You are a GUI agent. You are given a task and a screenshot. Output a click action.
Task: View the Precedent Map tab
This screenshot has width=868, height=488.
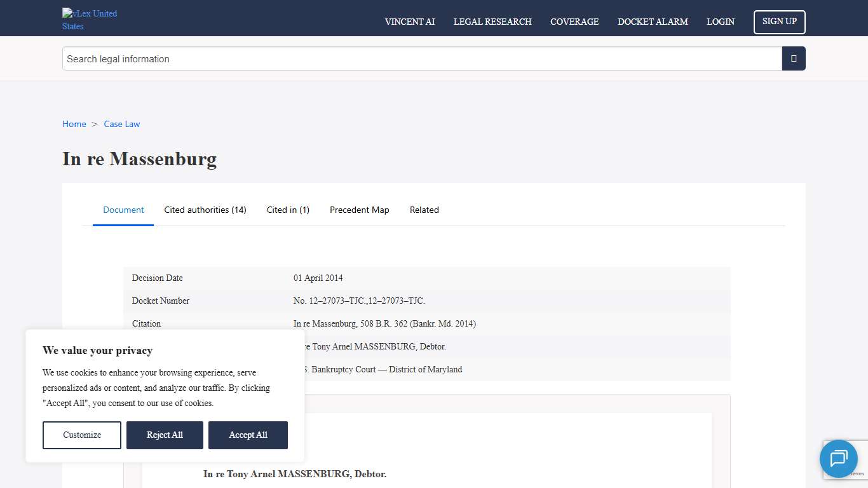click(359, 210)
